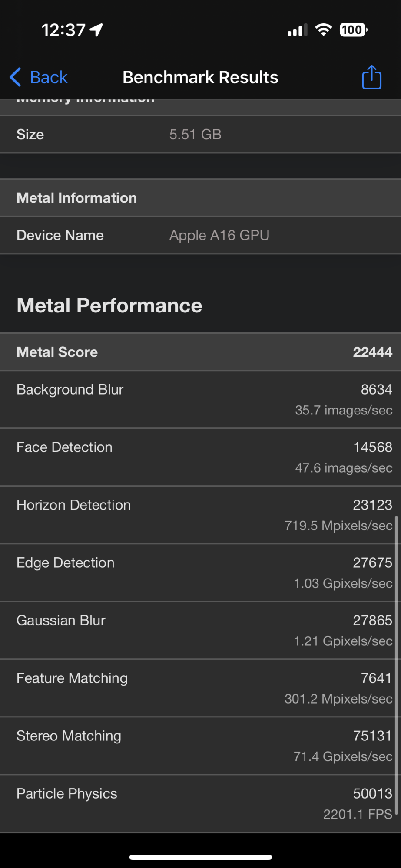This screenshot has height=868, width=401.
Task: Tap the location arrow beside the time
Action: pyautogui.click(x=96, y=30)
